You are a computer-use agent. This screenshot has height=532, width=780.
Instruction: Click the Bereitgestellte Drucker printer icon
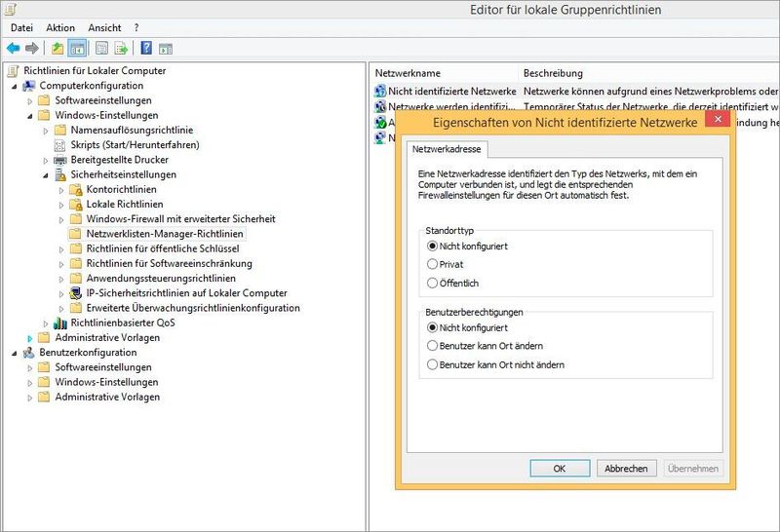point(59,160)
